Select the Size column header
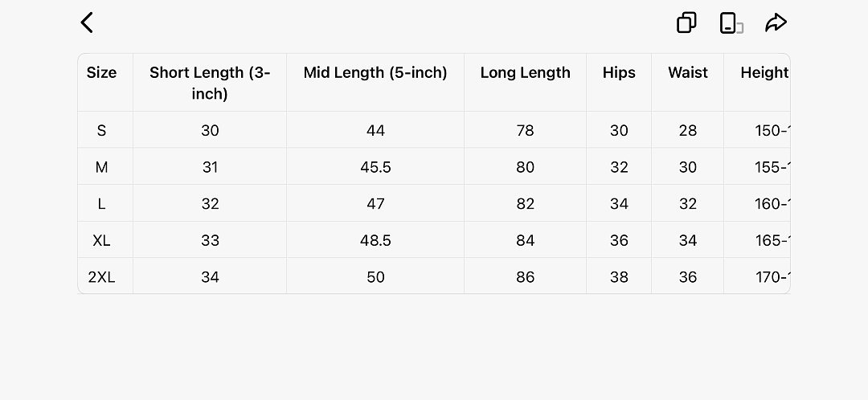The height and width of the screenshot is (400, 868). pos(102,72)
